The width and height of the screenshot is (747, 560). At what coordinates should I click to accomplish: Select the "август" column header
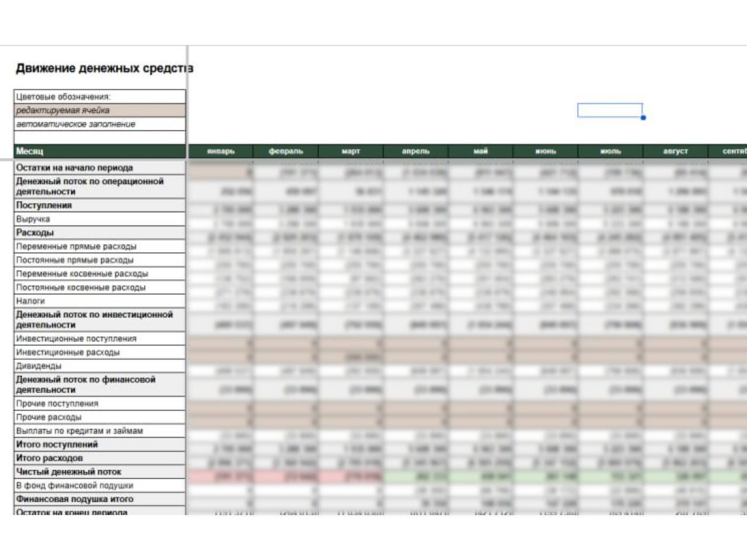(x=675, y=151)
